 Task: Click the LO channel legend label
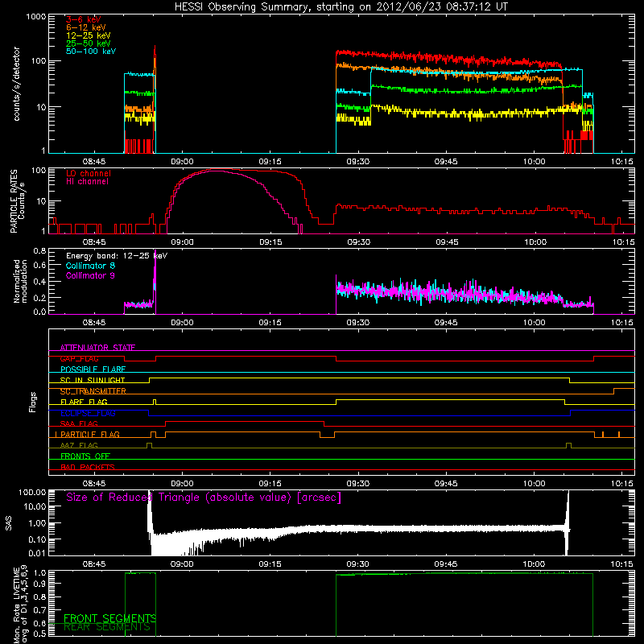point(89,173)
